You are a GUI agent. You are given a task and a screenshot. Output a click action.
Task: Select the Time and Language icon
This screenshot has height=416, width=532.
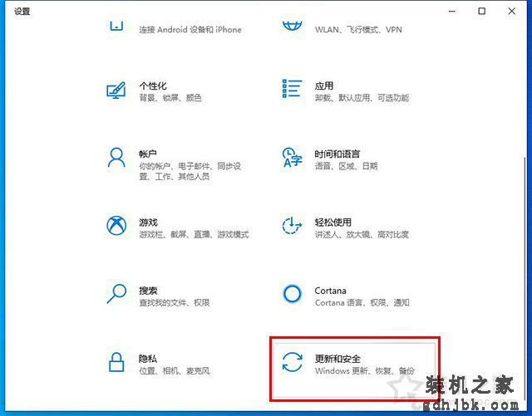pos(292,157)
